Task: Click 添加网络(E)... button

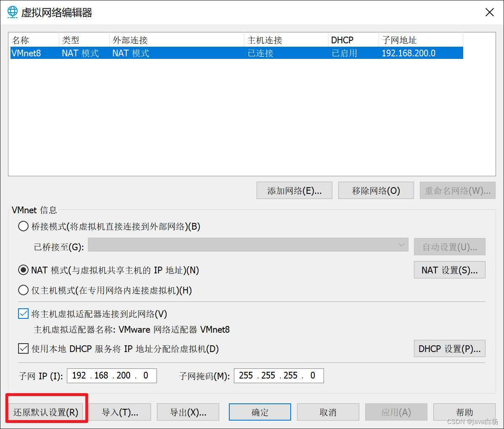Action: click(294, 191)
